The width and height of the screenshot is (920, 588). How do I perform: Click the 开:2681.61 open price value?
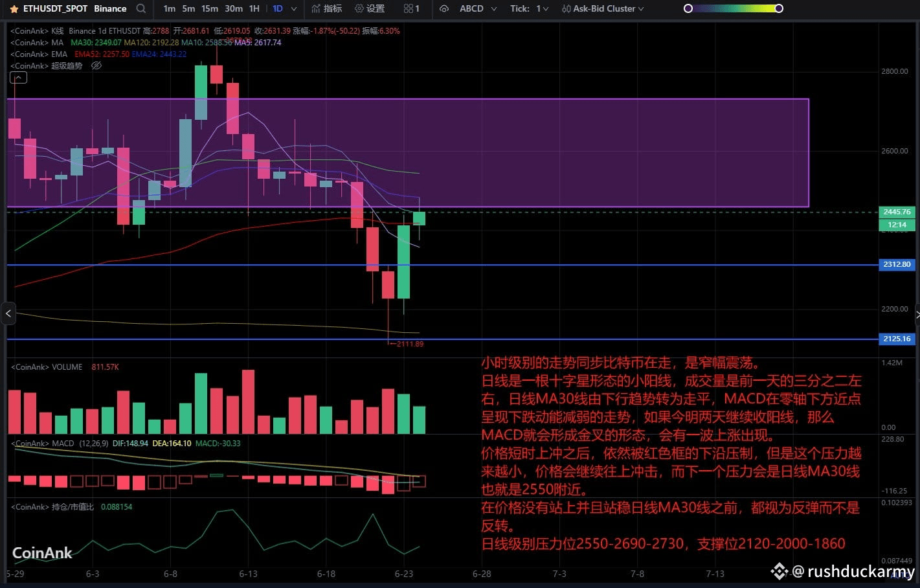[x=191, y=31]
